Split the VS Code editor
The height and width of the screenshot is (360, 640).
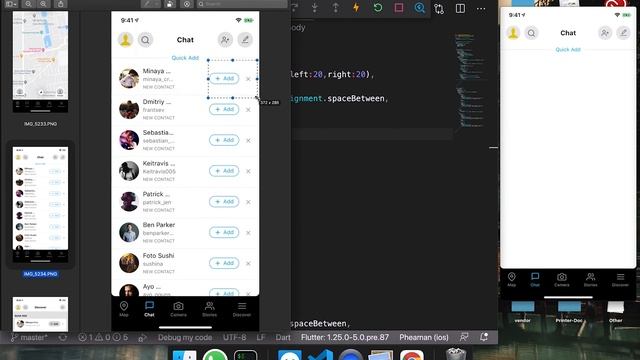click(460, 9)
